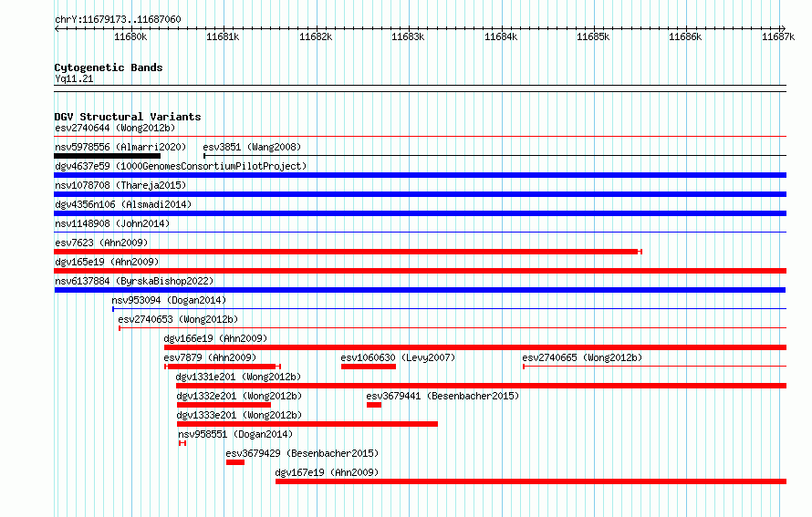Click the dgv165e19 (Ahn2009) label

(x=107, y=262)
